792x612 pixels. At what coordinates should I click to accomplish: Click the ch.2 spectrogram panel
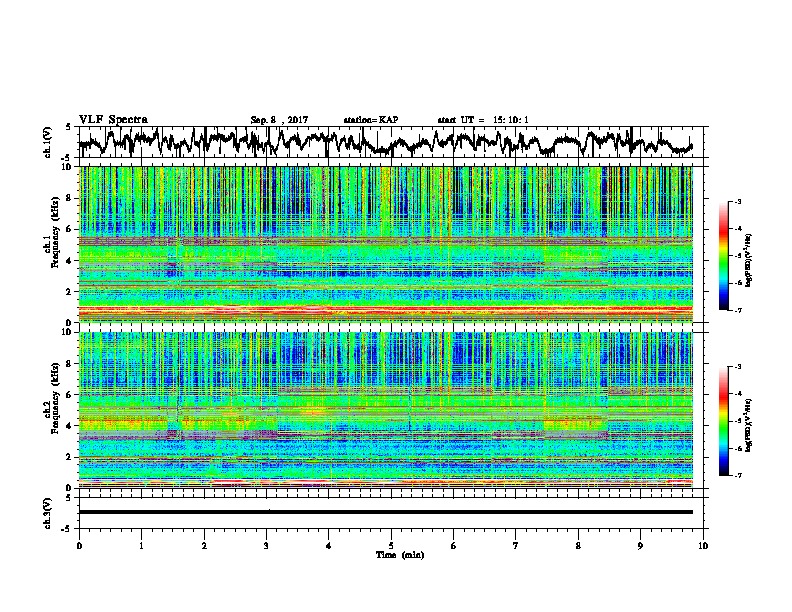[386, 410]
